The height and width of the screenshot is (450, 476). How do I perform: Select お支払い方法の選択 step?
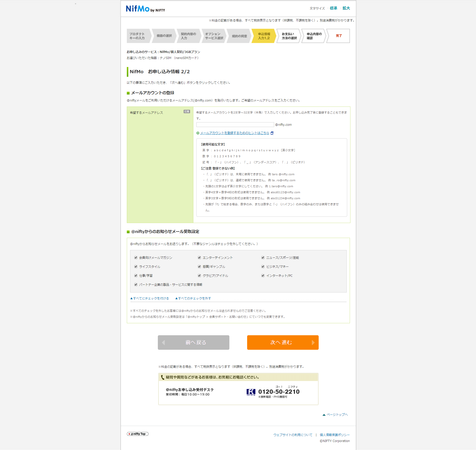coord(289,36)
